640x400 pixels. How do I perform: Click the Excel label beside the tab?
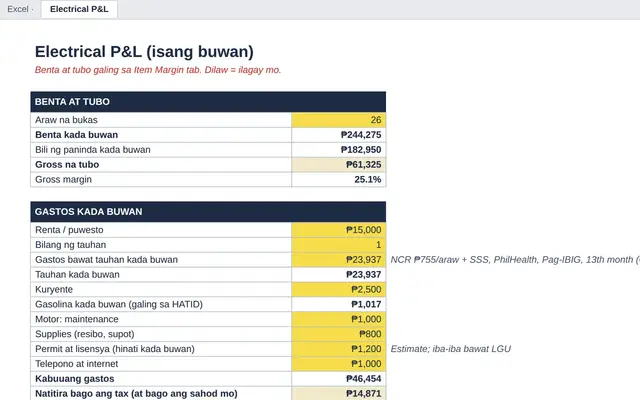coord(18,9)
